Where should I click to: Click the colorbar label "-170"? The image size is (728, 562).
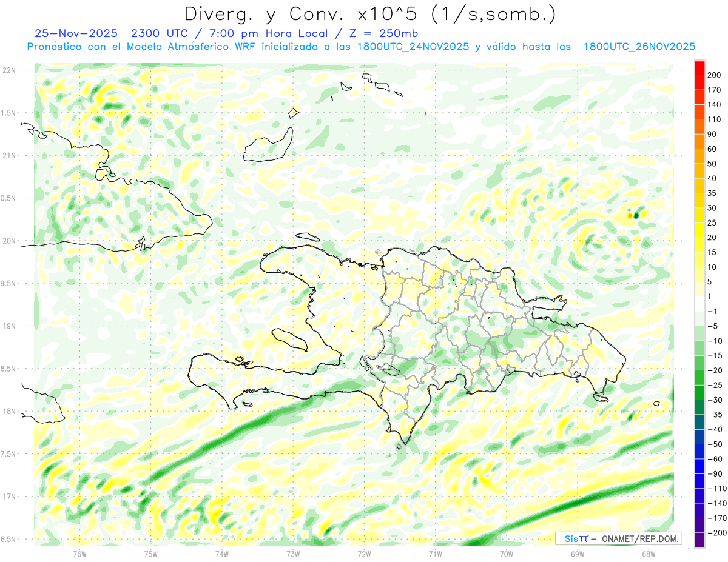pyautogui.click(x=716, y=518)
